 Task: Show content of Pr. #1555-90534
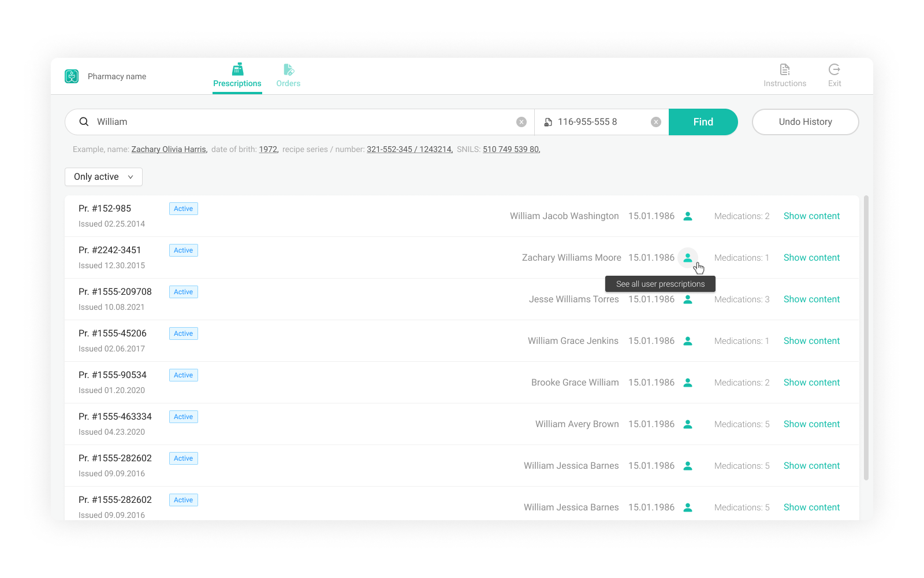point(811,383)
